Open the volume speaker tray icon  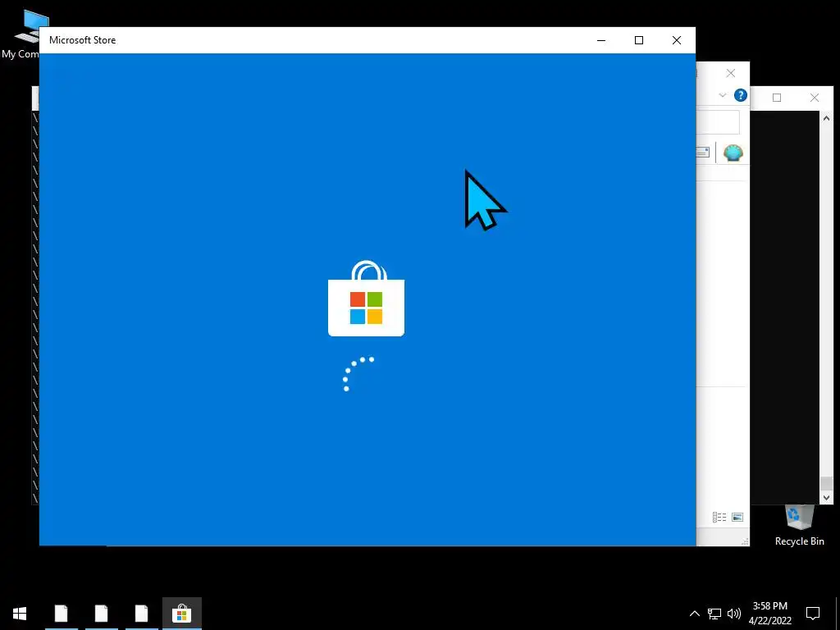tap(734, 614)
